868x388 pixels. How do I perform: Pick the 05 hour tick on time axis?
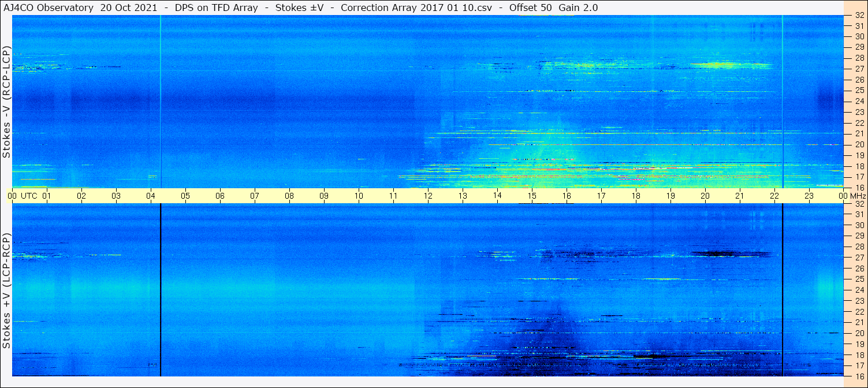point(185,196)
